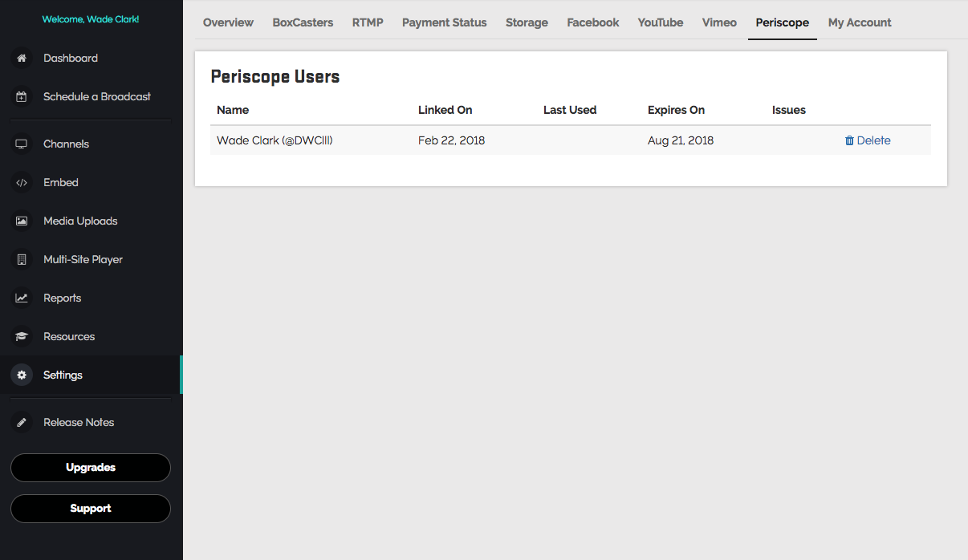Click the Resources graduation cap icon

pos(22,337)
